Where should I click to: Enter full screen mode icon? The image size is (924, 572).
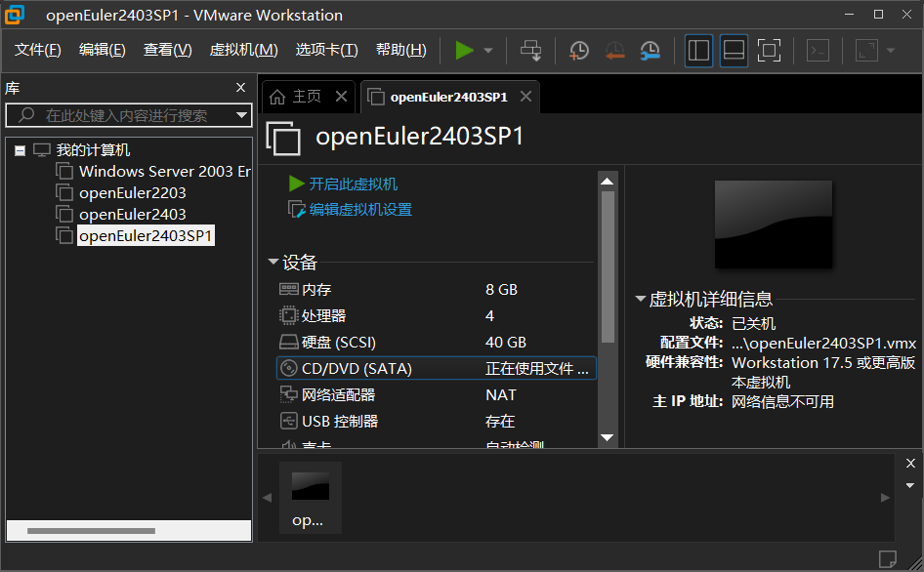tap(769, 51)
